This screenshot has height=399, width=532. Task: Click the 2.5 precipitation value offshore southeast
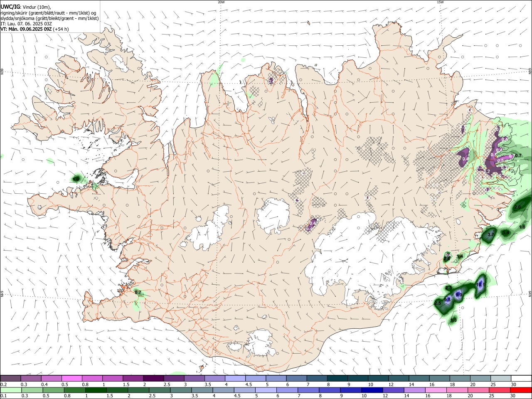click(438, 303)
